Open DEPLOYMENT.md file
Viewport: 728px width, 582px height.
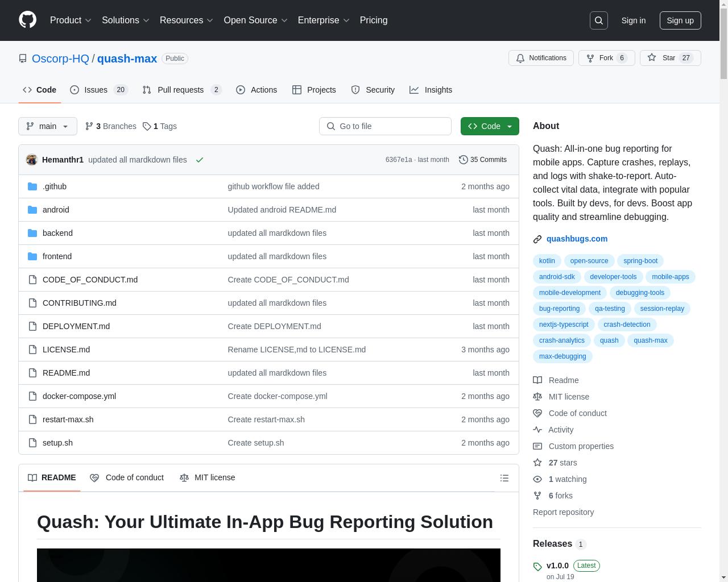[76, 326]
